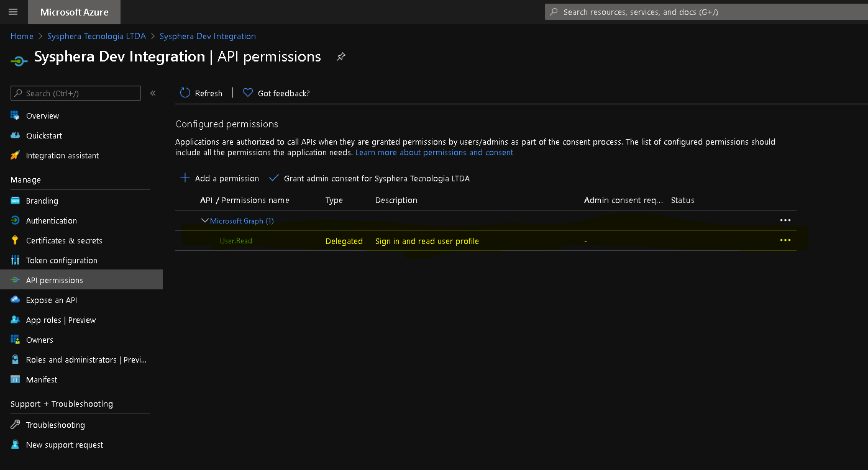Focus the top resource search box
This screenshot has width=868, height=470.
pyautogui.click(x=706, y=12)
